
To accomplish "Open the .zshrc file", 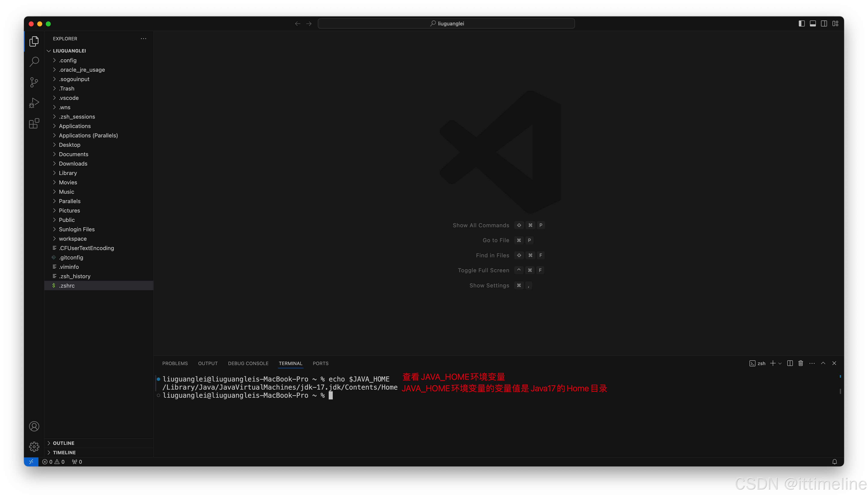I will [x=67, y=286].
